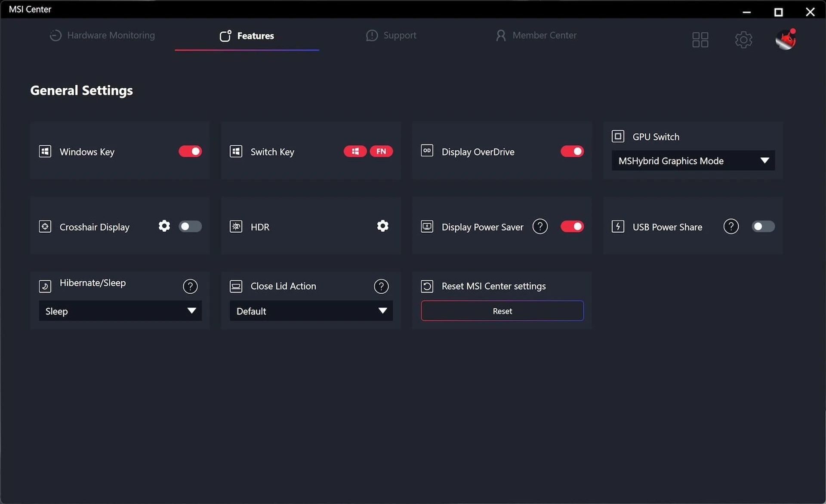Click the HDR card icon

(x=236, y=226)
